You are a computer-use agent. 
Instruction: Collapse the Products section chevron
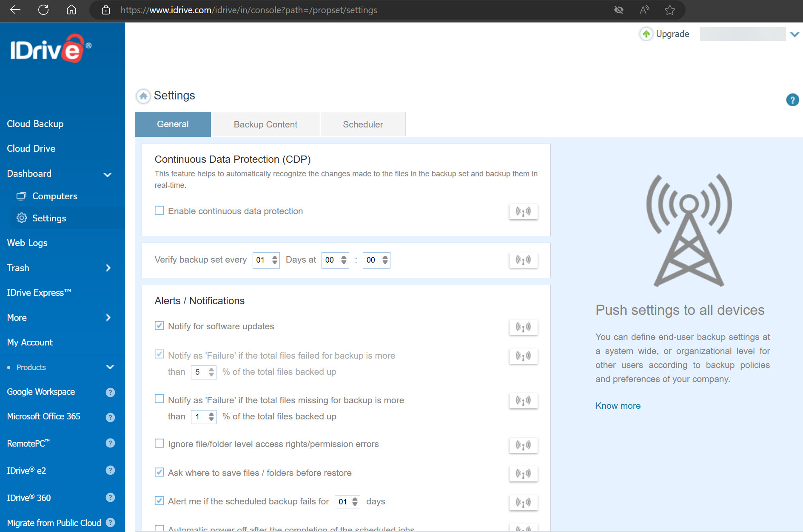click(110, 367)
